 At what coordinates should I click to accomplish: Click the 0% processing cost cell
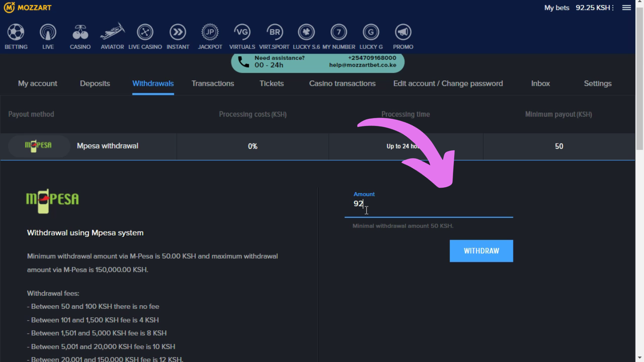coord(253,146)
